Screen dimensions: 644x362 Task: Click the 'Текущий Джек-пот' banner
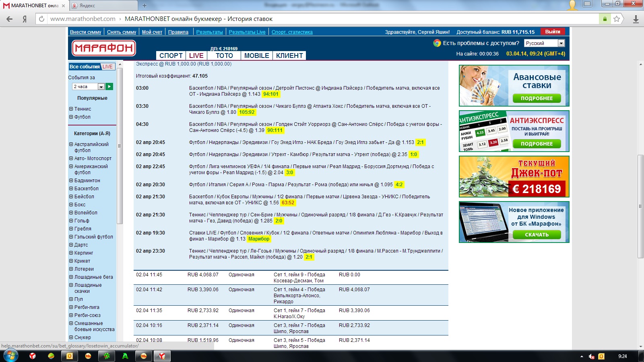pos(514,177)
